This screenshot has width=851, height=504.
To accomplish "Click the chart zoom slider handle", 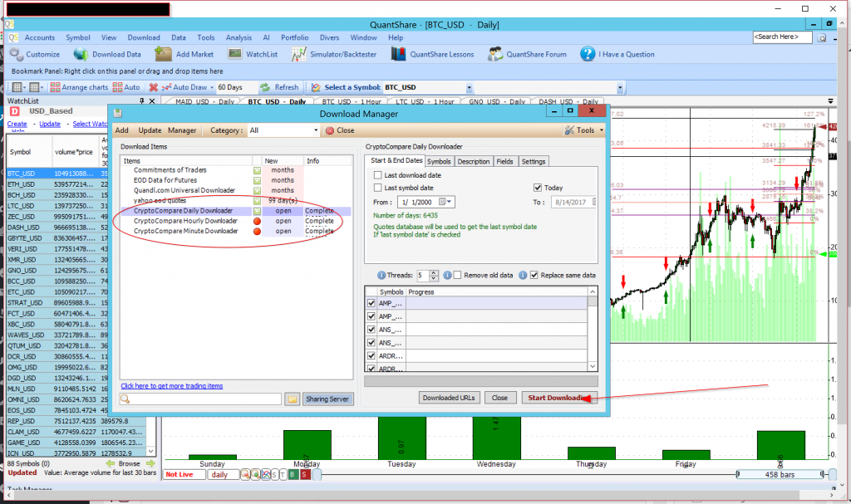I will 317,475.
